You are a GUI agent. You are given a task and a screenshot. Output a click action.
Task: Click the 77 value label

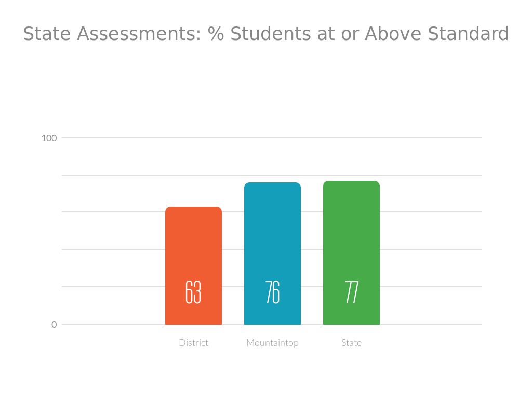pos(351,292)
